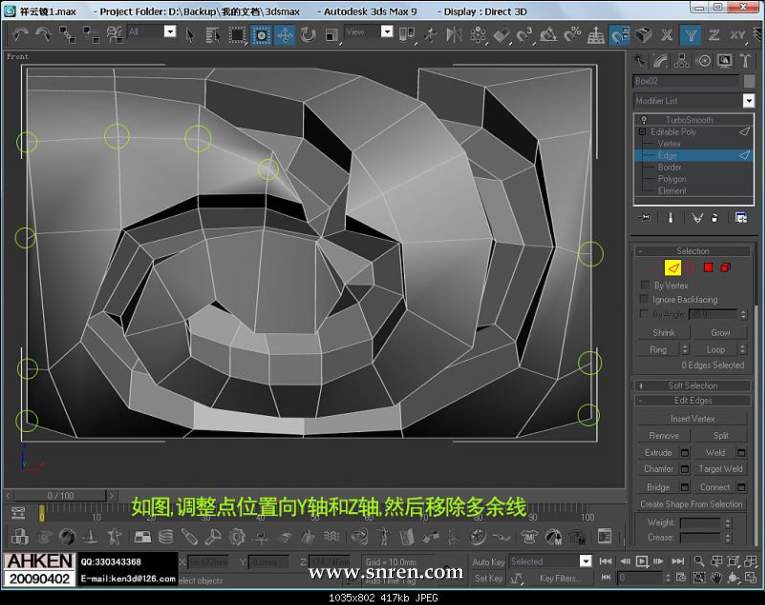The image size is (765, 605).
Task: Select the Element sub-object level in stack
Action: point(671,190)
